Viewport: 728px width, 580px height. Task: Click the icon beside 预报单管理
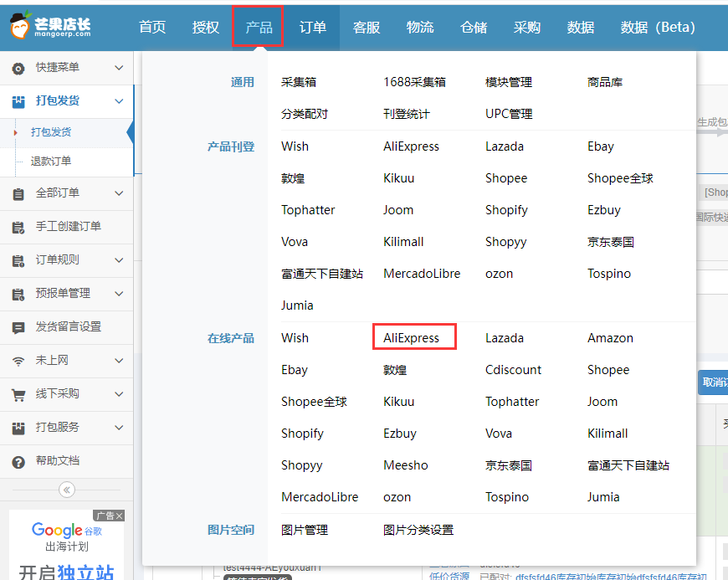[x=18, y=294]
